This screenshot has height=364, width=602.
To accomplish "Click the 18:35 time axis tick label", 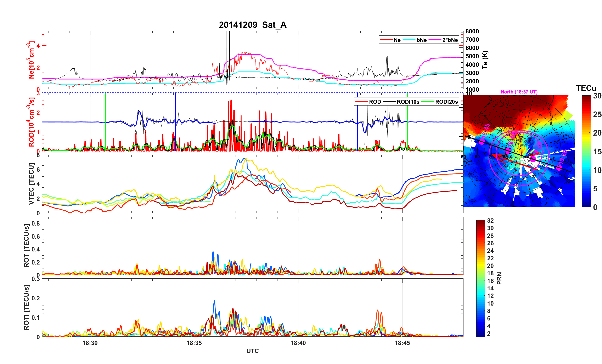I will point(194,343).
